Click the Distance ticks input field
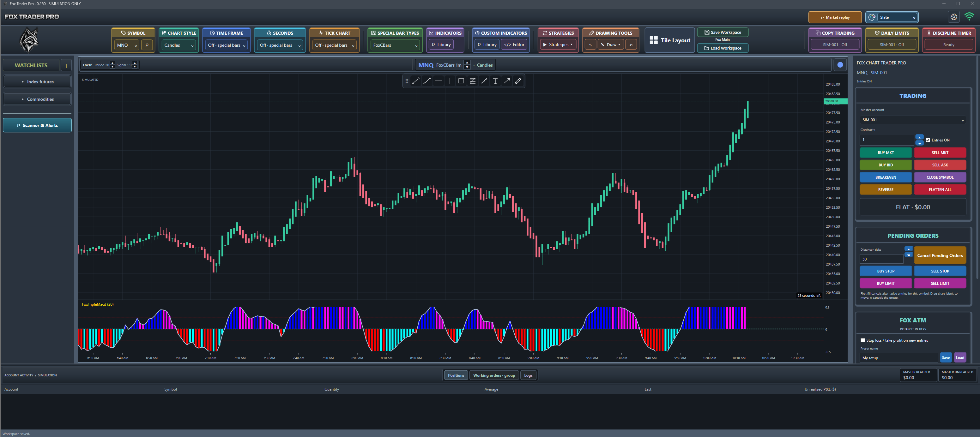 [881, 259]
